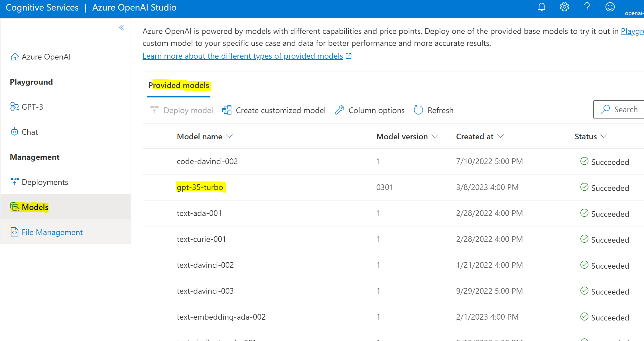Click the 2/1/2023 4:00 PM date
This screenshot has width=644, height=341.
tap(487, 317)
